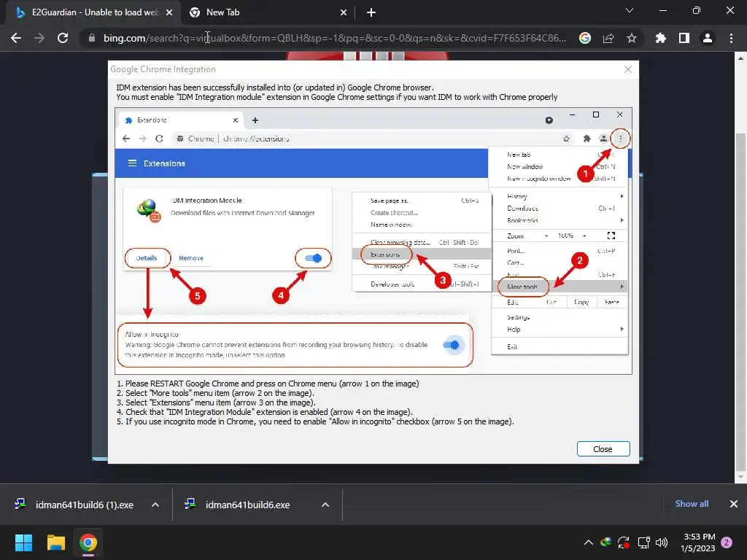
Task: Click the page scrollbar down arrow
Action: 740,477
